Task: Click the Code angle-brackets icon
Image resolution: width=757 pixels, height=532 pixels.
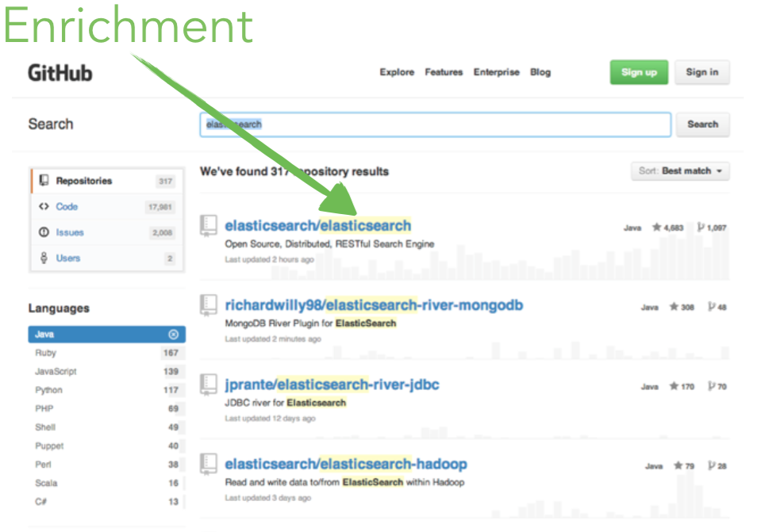Action: click(x=44, y=206)
